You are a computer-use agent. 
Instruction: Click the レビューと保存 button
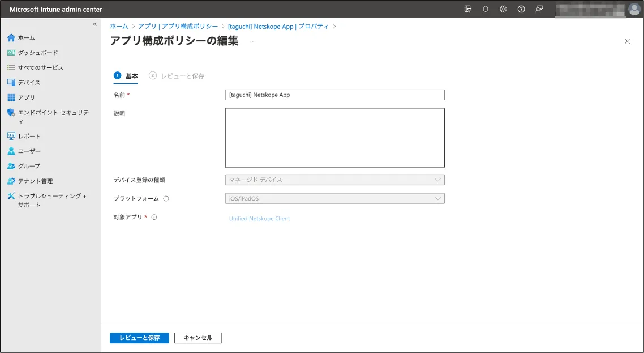pos(139,338)
